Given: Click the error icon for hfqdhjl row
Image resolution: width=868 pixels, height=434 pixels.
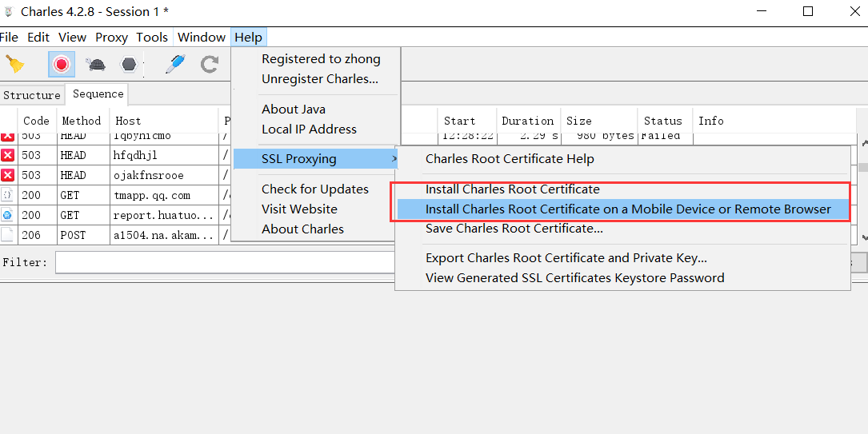Looking at the screenshot, I should (8, 155).
